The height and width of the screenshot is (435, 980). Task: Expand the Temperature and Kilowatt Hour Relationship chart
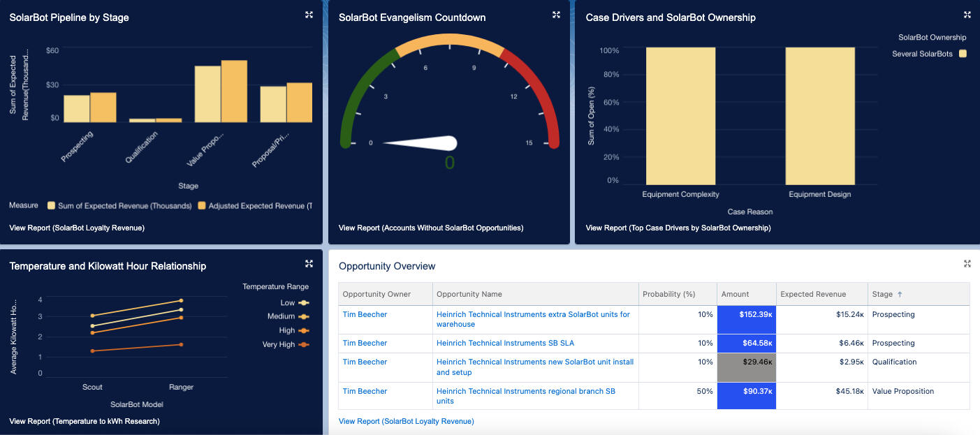click(309, 263)
